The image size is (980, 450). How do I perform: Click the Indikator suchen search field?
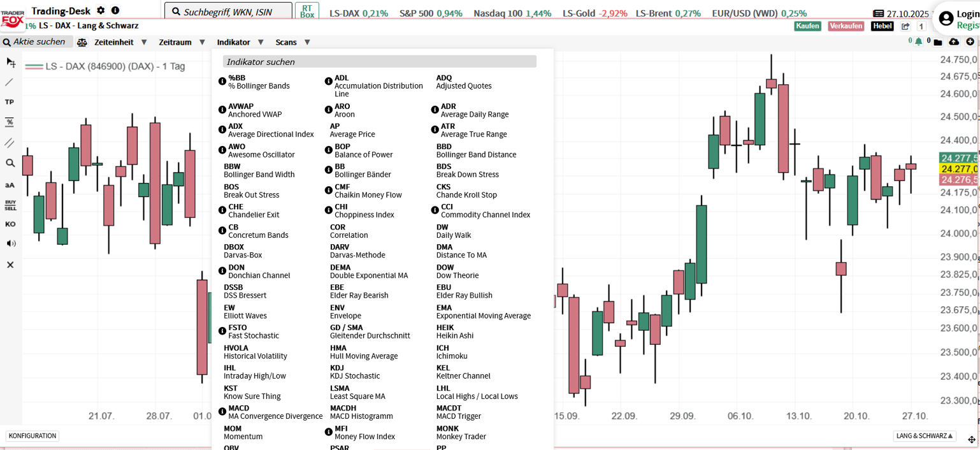(379, 62)
